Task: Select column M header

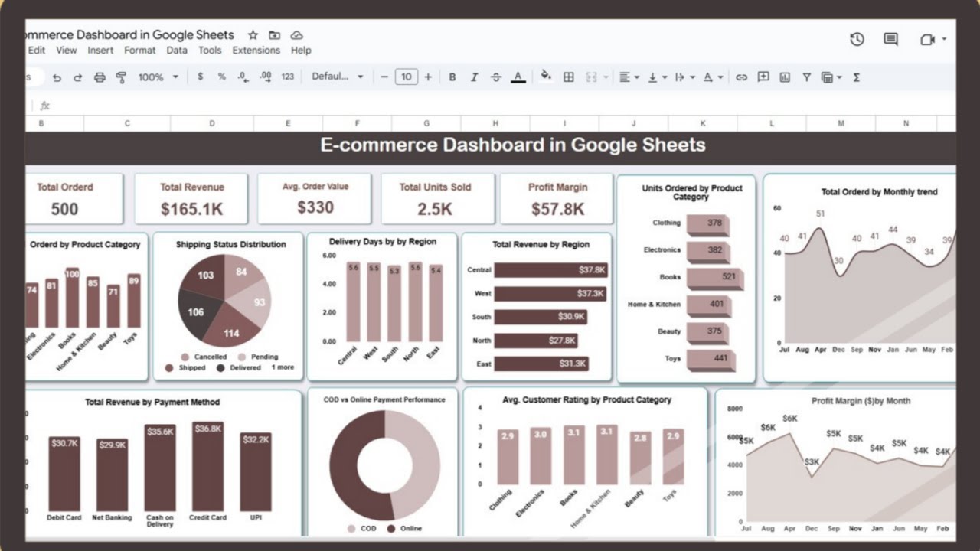Action: 841,123
